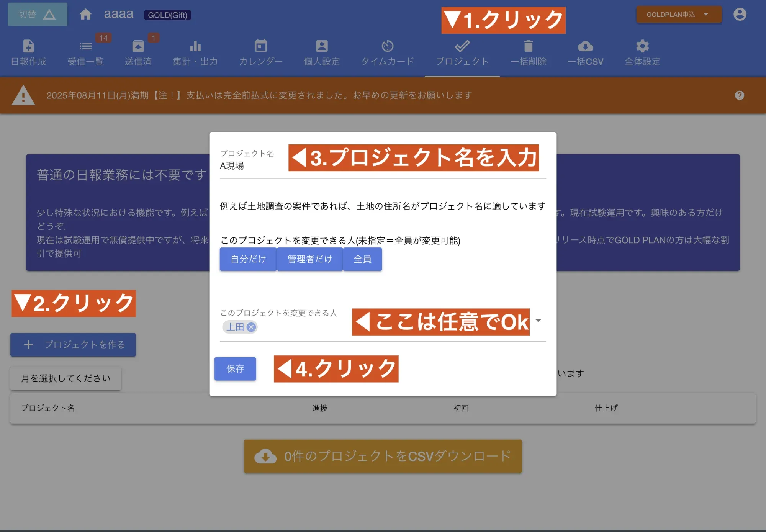Open the 日報作成 report creation icon
This screenshot has height=532, width=766.
[28, 53]
